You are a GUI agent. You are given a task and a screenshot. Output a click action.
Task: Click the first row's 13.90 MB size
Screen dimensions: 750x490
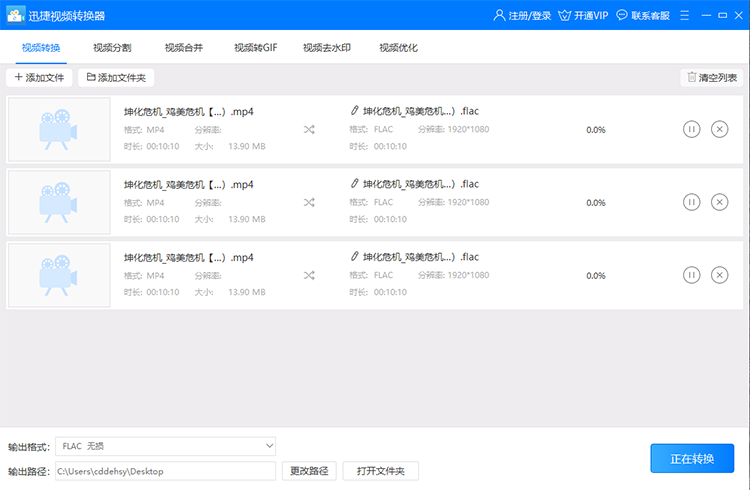[247, 146]
